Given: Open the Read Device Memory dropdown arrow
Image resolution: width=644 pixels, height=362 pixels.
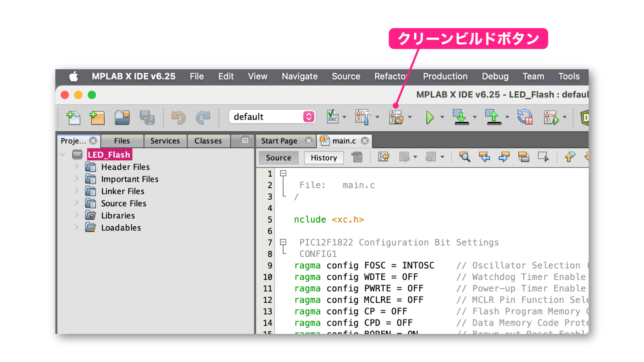Looking at the screenshot, I should [507, 117].
